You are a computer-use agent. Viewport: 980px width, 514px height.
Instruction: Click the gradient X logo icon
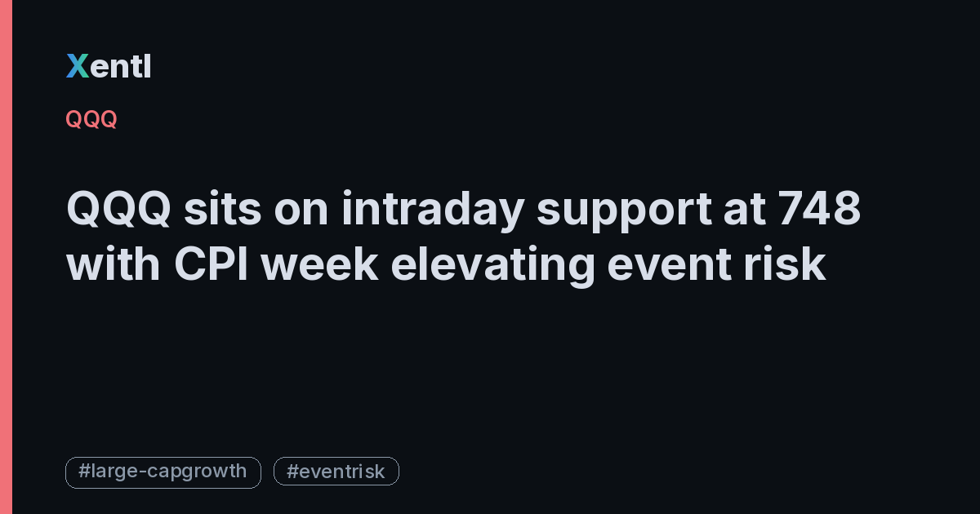77,67
